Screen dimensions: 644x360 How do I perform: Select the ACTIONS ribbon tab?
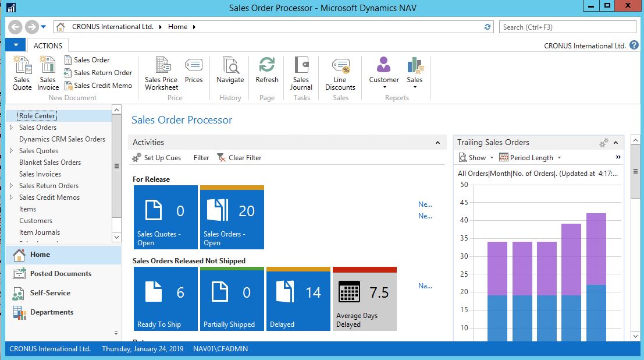tap(48, 45)
